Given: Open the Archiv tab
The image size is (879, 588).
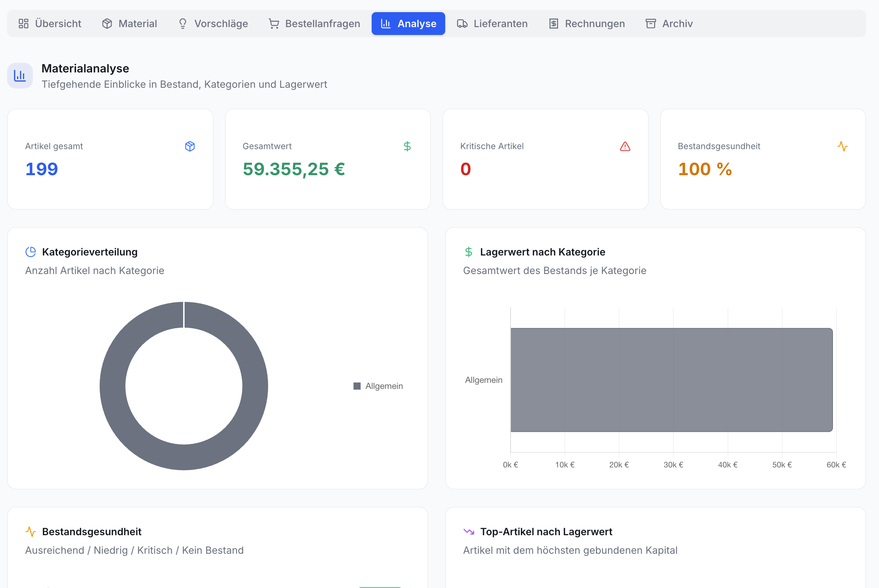Looking at the screenshot, I should [669, 24].
